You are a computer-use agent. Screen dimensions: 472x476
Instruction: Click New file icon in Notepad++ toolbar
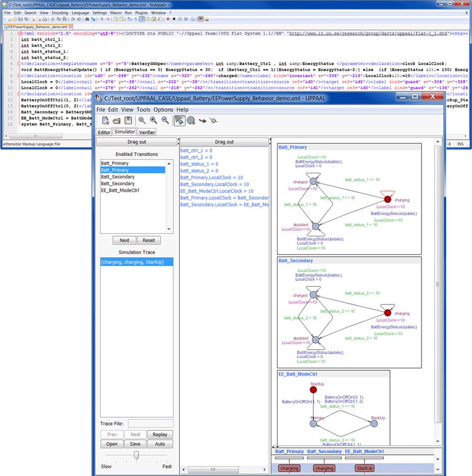[8, 19]
